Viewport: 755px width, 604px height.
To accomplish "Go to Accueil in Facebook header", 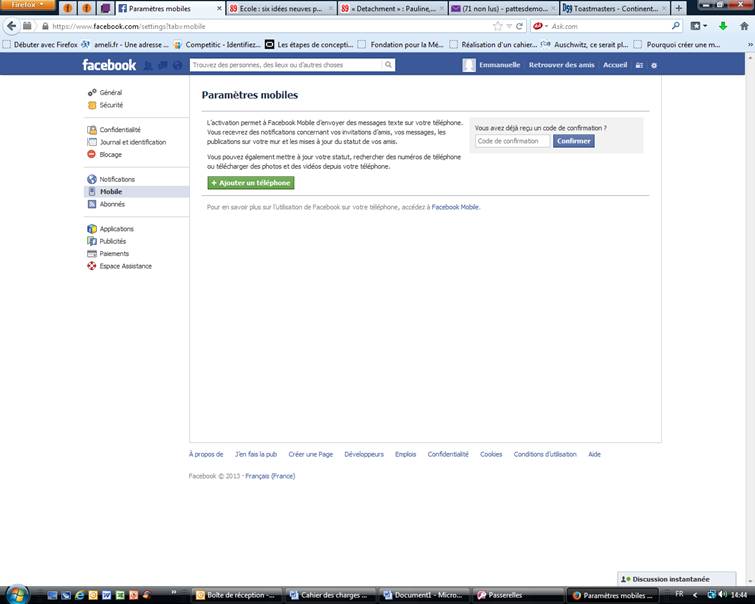I will (615, 65).
